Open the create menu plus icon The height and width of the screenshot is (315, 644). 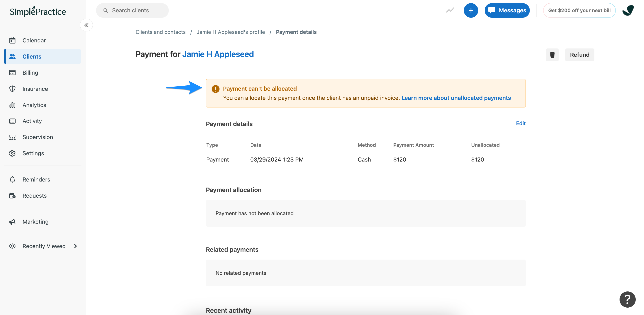[x=471, y=10]
